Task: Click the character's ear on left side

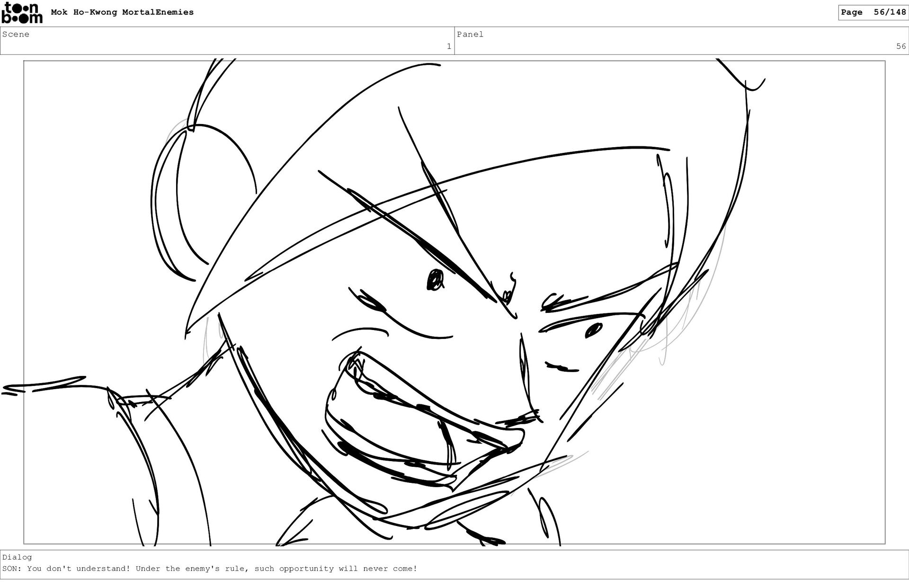Action: click(x=199, y=199)
